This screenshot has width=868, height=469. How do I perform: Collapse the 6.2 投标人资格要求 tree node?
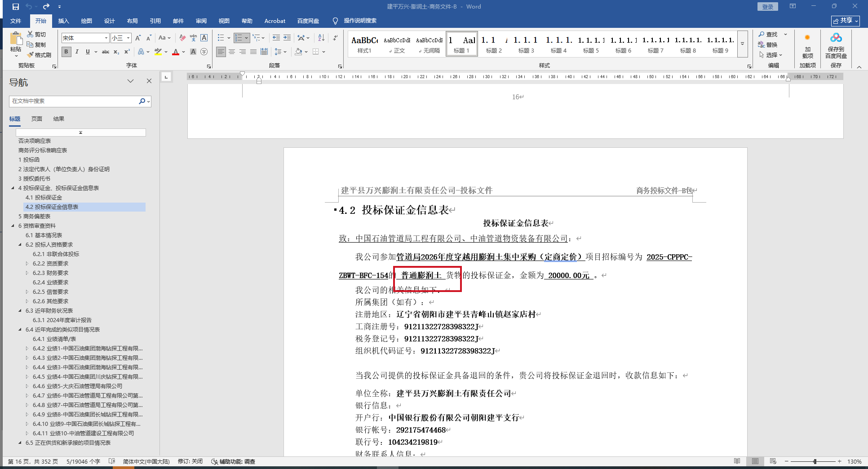tap(20, 245)
